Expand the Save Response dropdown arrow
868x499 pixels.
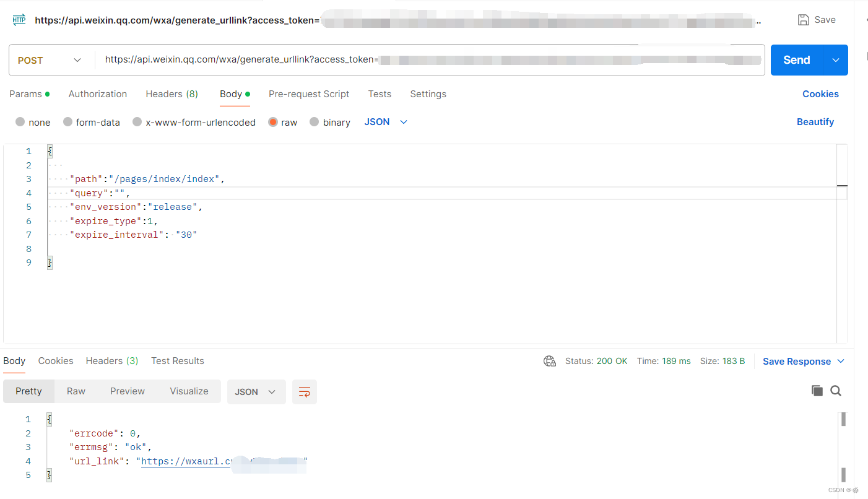841,361
